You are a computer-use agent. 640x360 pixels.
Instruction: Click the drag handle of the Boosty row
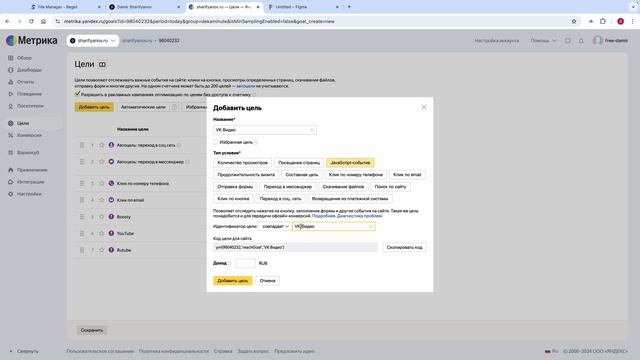tap(82, 217)
